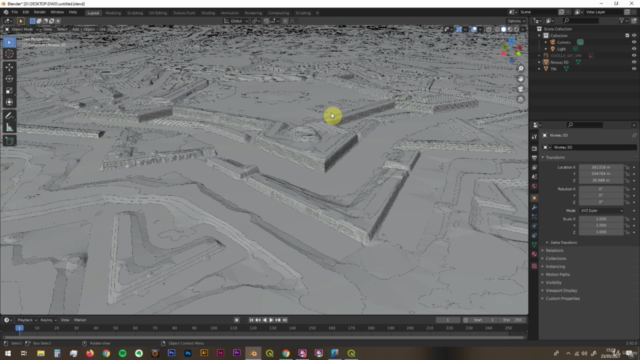Expand the Viewport Display panel
This screenshot has width=640, height=360.
tap(561, 291)
